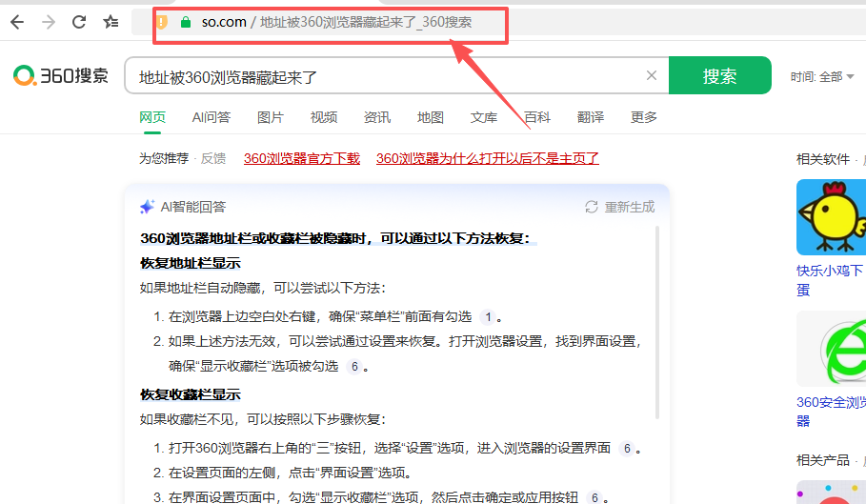Click the 反馈 link
Image resolution: width=866 pixels, height=504 pixels.
[x=213, y=159]
